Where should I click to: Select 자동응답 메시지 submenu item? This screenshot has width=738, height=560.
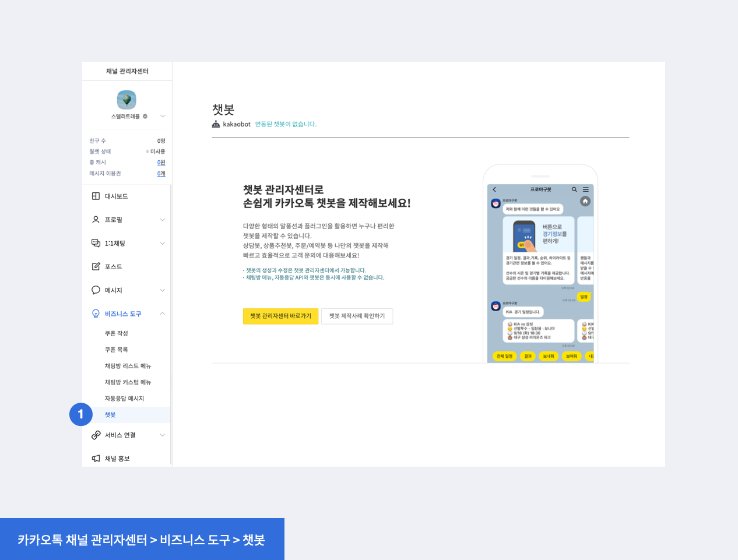[124, 399]
